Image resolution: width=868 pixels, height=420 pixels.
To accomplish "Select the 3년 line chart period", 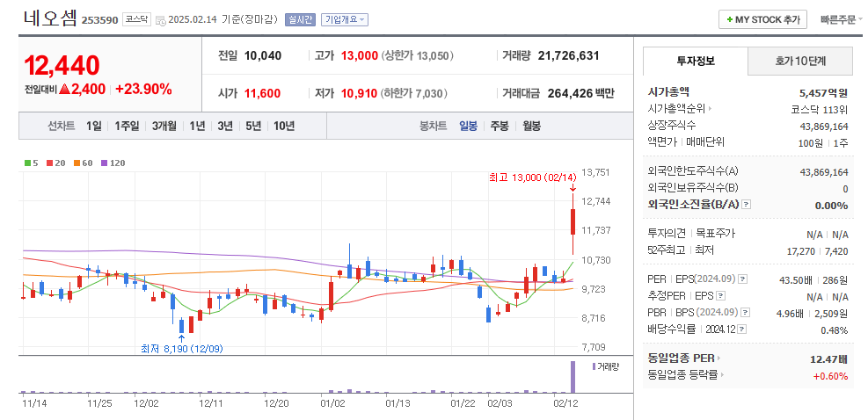I will (x=225, y=127).
